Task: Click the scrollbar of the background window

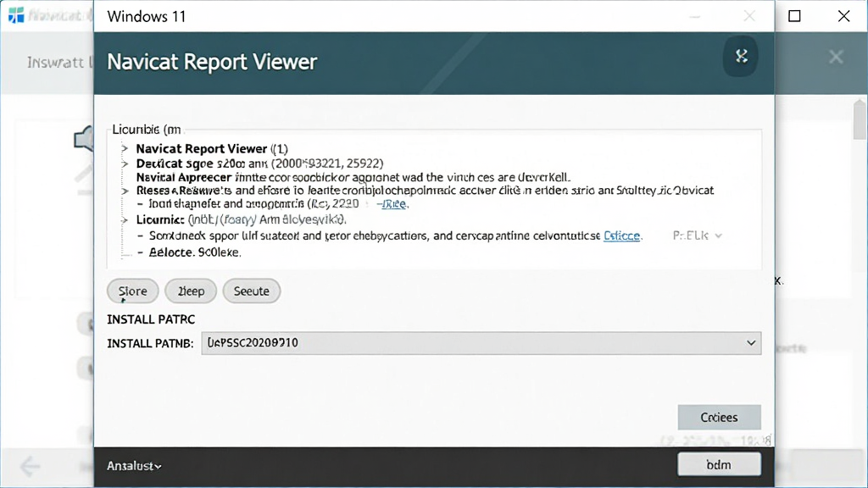Action: pyautogui.click(x=860, y=120)
